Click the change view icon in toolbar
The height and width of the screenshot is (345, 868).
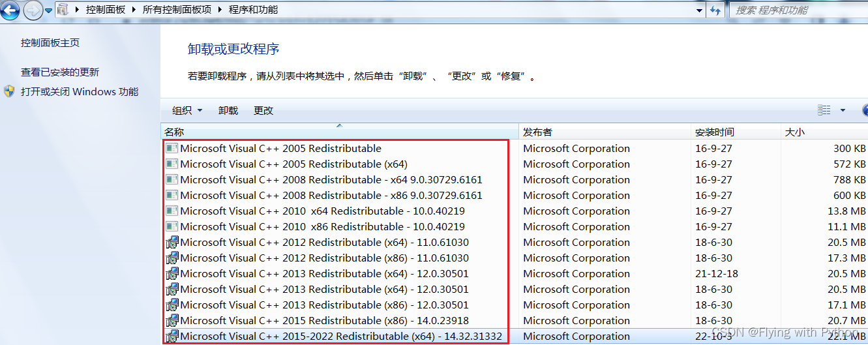point(824,110)
